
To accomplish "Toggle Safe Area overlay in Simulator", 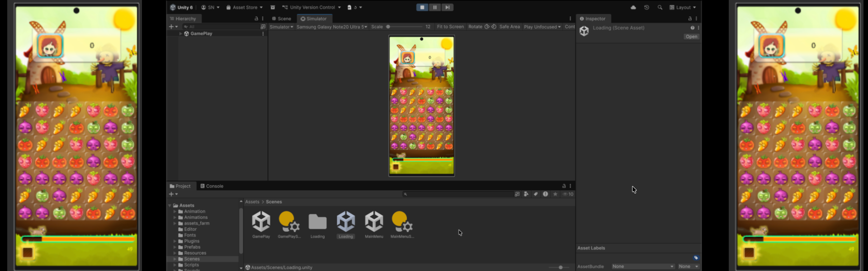I will (x=509, y=27).
